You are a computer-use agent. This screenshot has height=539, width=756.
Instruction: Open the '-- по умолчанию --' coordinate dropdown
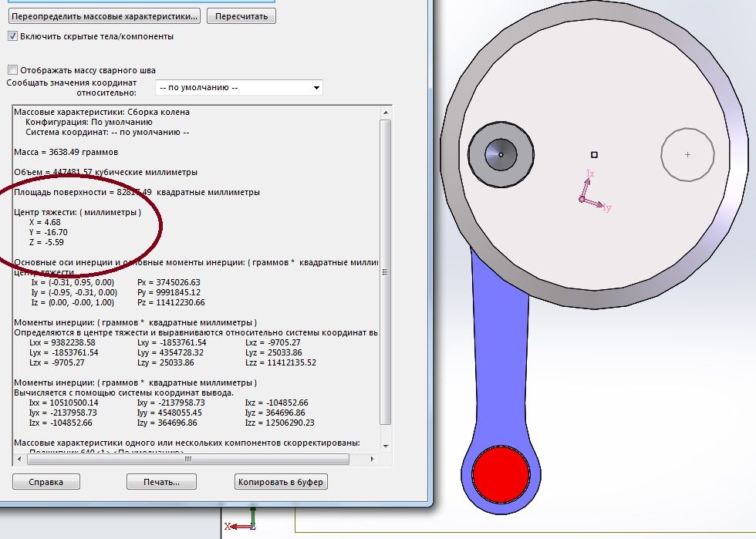239,88
